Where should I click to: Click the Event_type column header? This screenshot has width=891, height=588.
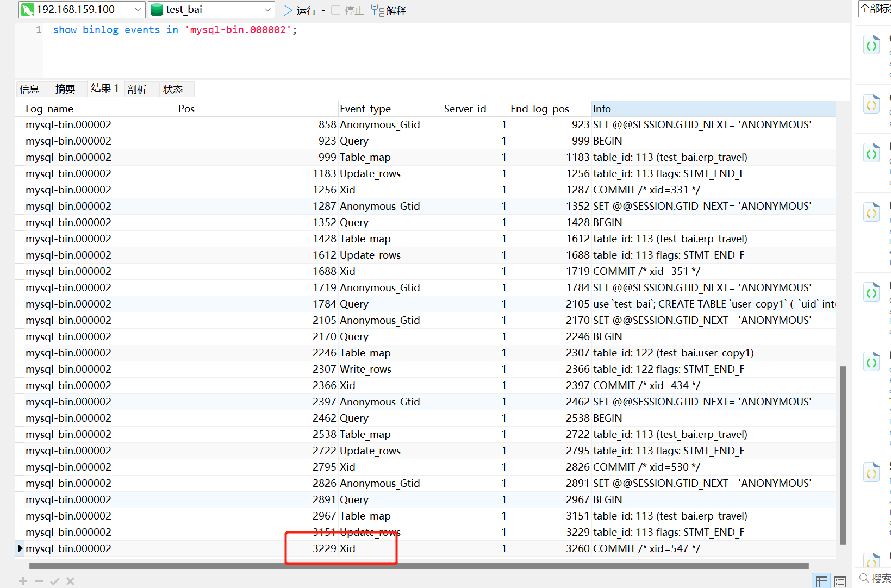pos(390,109)
